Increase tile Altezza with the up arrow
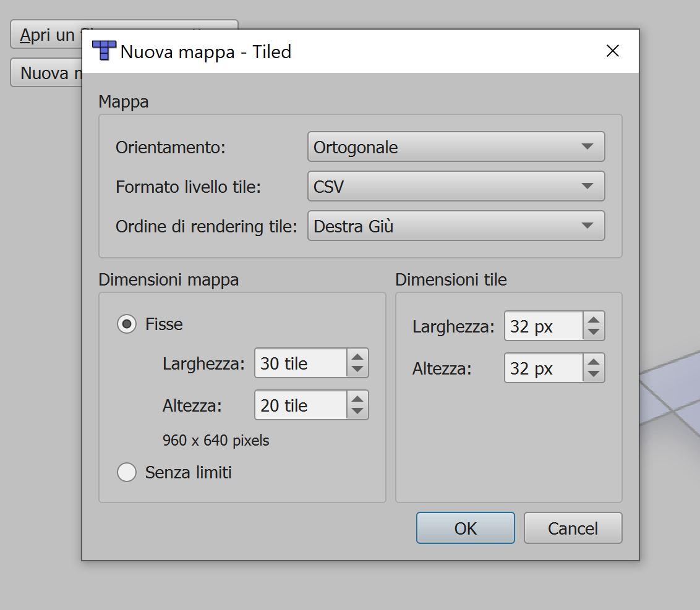 pos(593,362)
